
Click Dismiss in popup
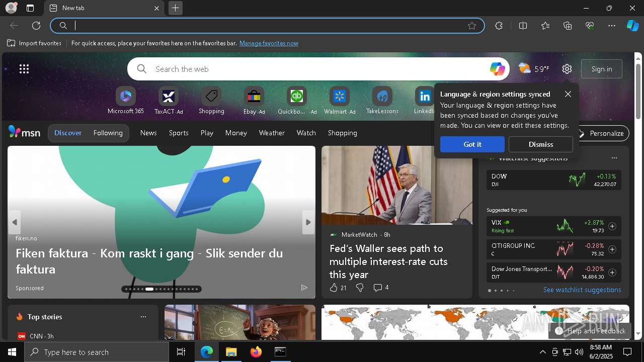(541, 144)
